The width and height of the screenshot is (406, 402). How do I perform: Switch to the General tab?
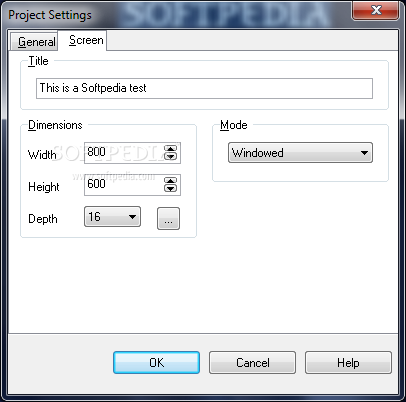[34, 41]
